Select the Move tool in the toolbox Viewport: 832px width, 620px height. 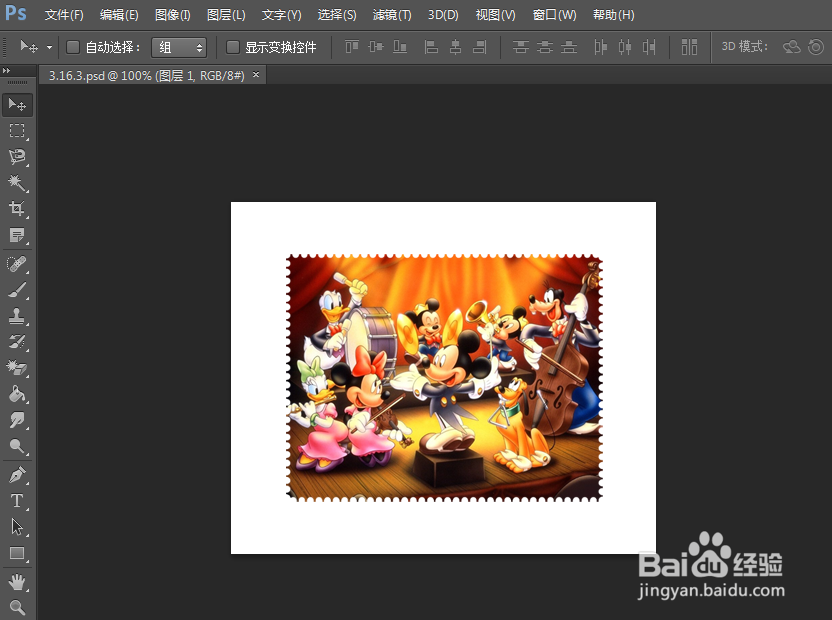[x=18, y=105]
